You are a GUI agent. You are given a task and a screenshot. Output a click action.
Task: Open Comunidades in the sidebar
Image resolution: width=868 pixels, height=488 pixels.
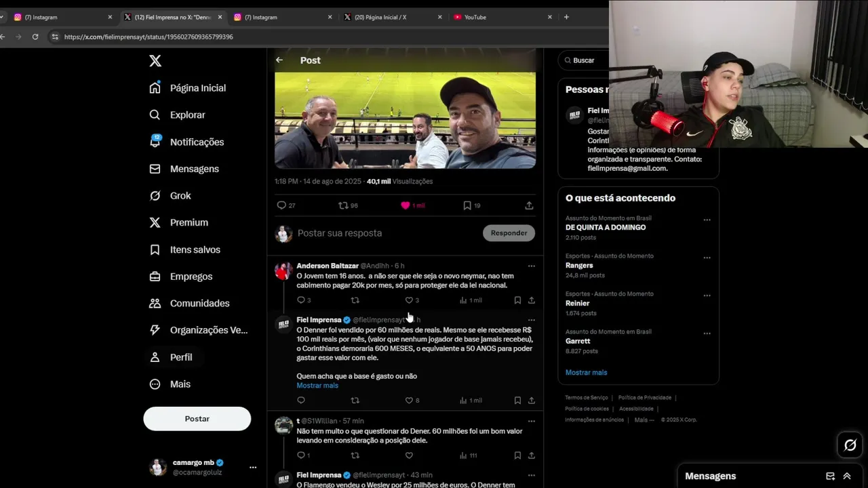(189, 303)
